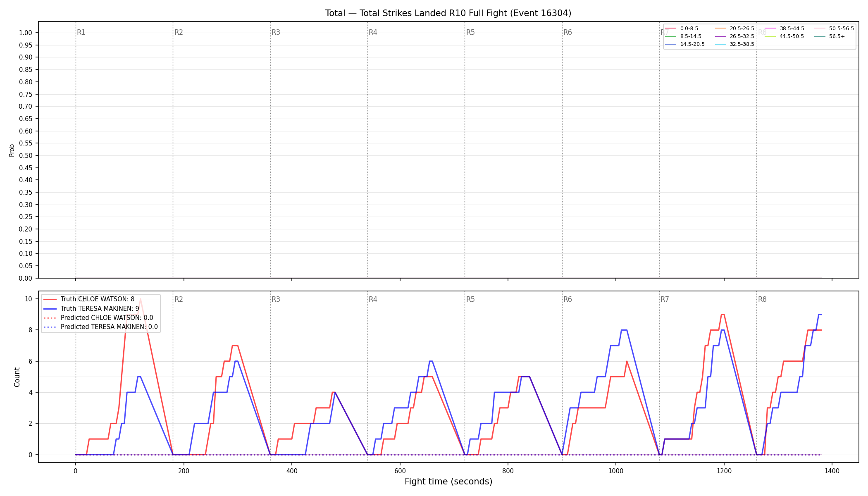Click the 1.00 tick on the Prob axis
The image size is (868, 496).
pos(25,33)
